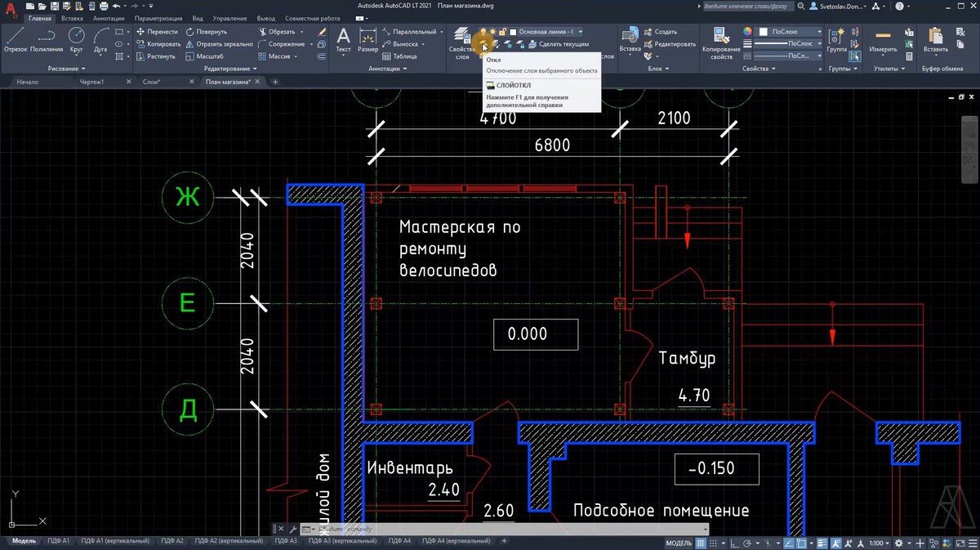980x550 pixels.
Task: Click the Plot/Print icon in quick access toolbar
Action: [103, 6]
